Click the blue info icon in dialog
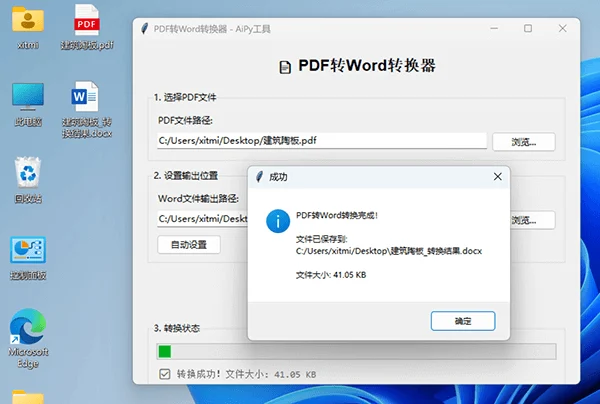Screen dimensions: 600x404 tap(273, 221)
